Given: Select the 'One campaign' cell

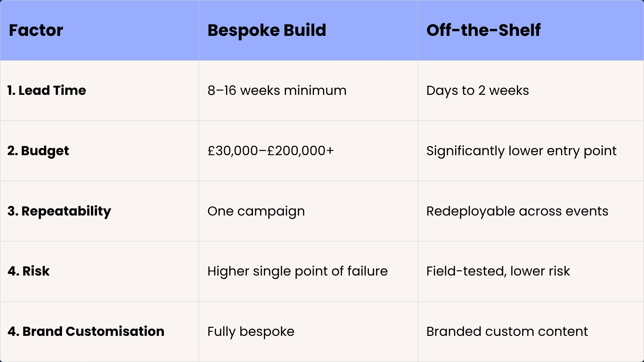Looking at the screenshot, I should click(256, 211).
